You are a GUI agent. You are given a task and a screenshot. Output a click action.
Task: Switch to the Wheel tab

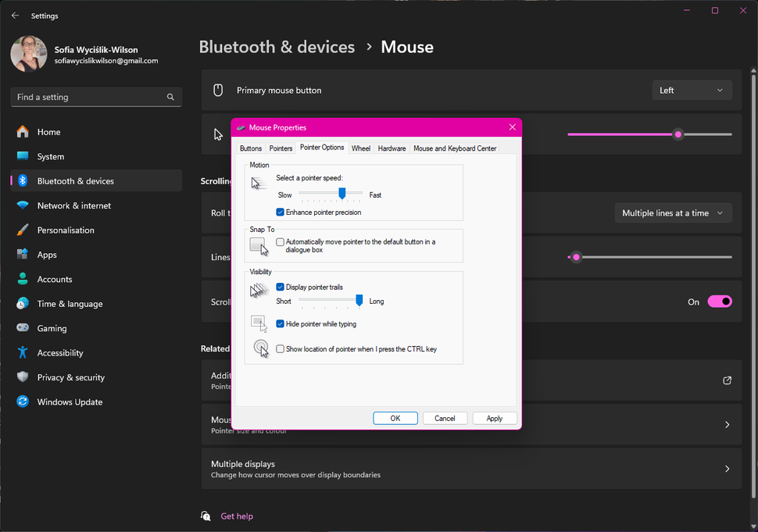(x=360, y=147)
